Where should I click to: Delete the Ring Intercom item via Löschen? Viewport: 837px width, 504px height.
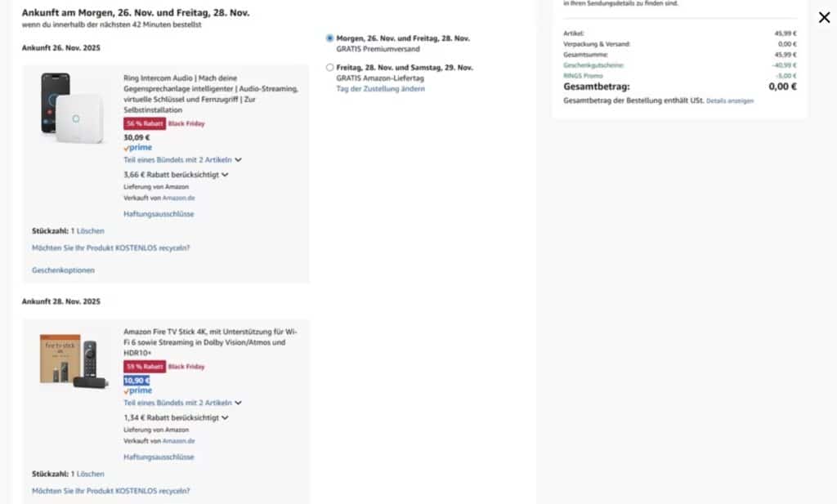(90, 231)
